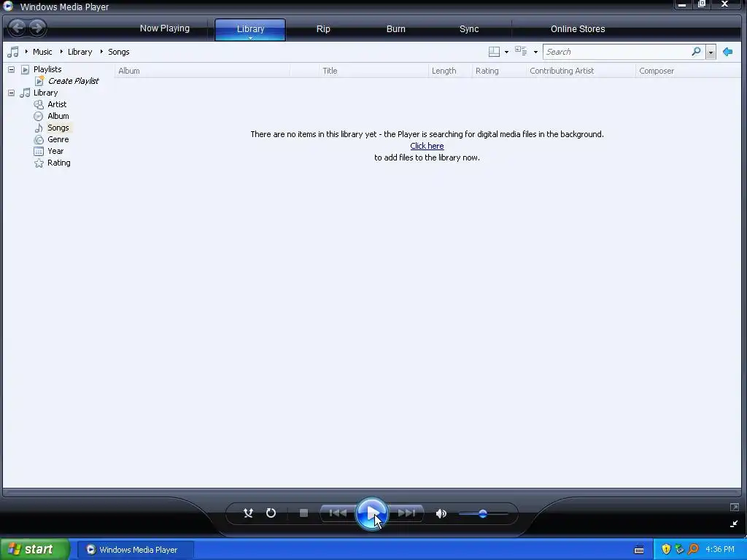The height and width of the screenshot is (560, 747).
Task: Open the Online Stores tab
Action: (578, 29)
